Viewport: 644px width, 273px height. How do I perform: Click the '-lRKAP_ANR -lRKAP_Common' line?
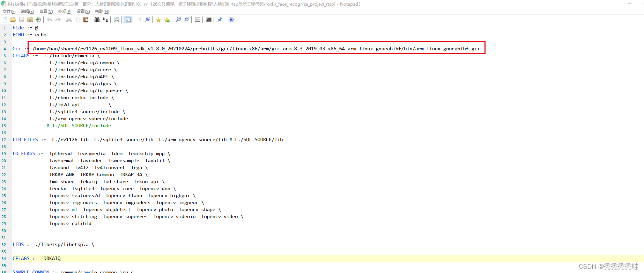click(x=97, y=174)
